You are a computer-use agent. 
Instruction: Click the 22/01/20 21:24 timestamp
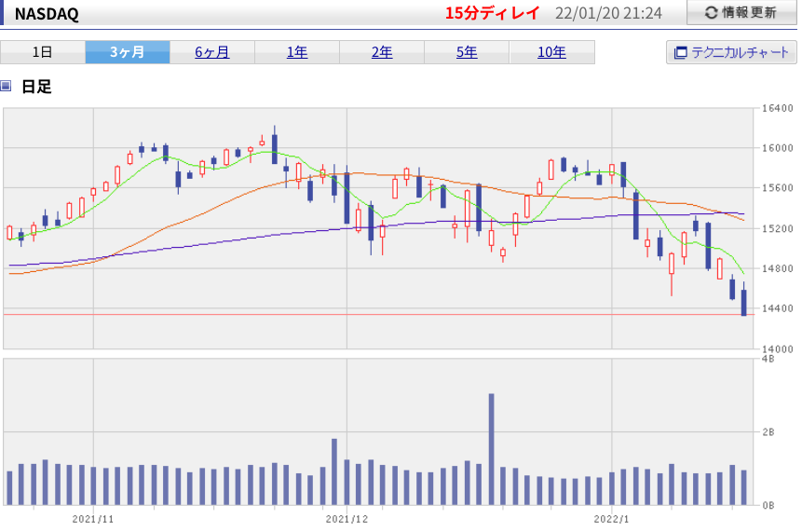coord(608,13)
